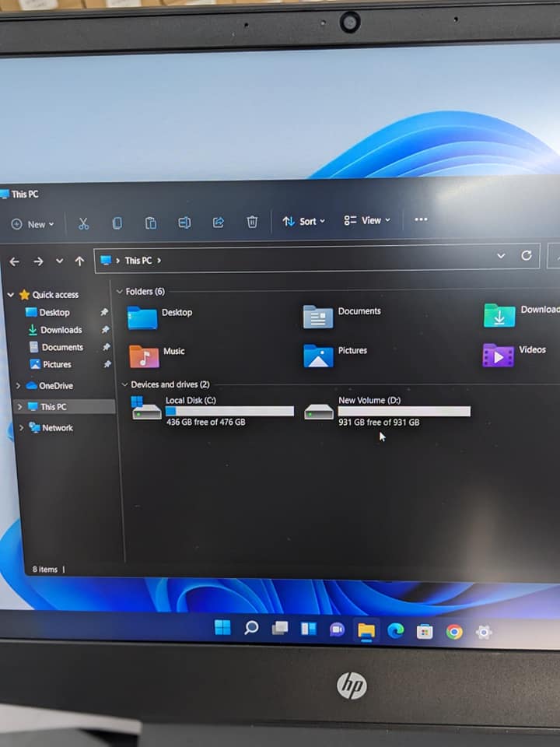Viewport: 560px width, 747px height.
Task: Click the Paste clipboard icon
Action: click(151, 223)
